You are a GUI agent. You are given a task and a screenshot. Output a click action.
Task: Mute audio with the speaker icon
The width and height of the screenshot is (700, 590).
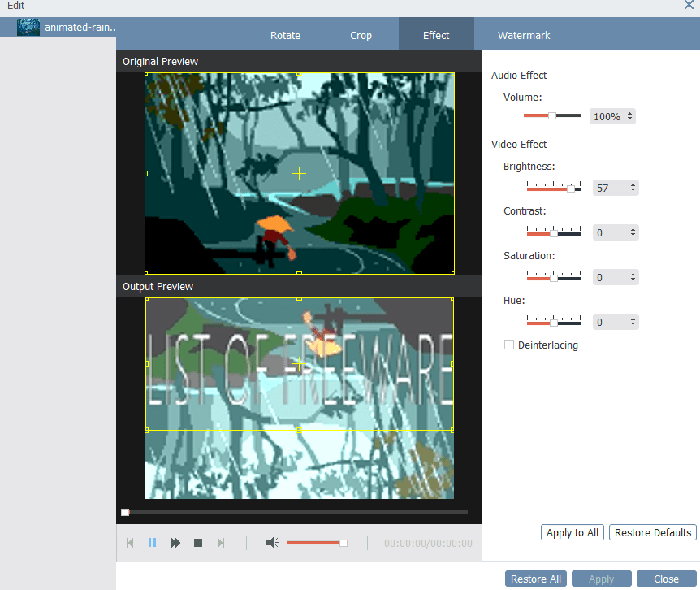tap(272, 543)
